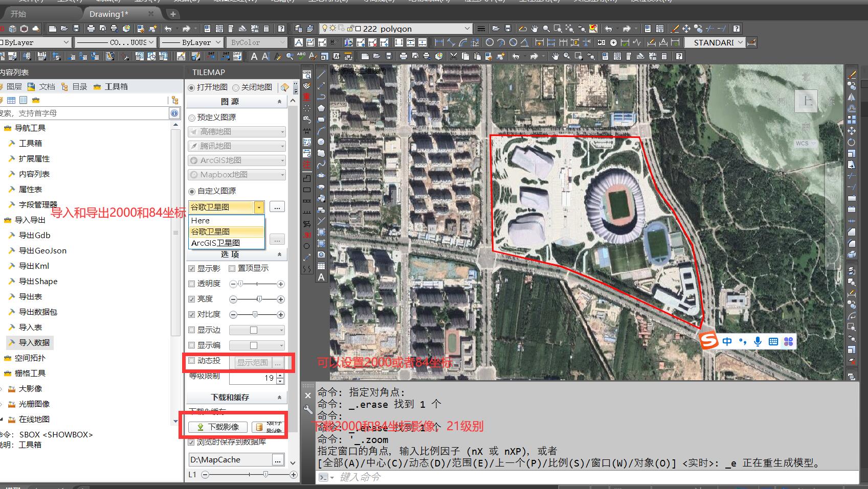Click the Sogou input method S icon
868x489 pixels.
click(709, 340)
